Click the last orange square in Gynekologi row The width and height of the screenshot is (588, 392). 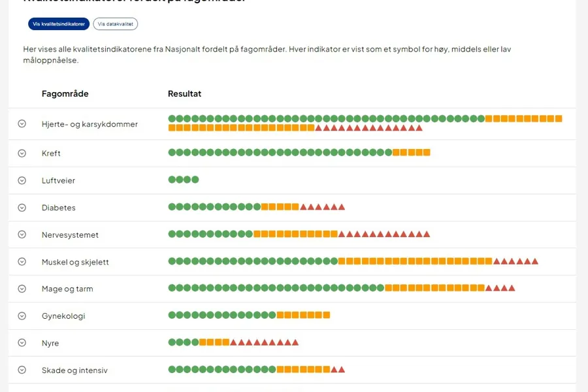326,315
